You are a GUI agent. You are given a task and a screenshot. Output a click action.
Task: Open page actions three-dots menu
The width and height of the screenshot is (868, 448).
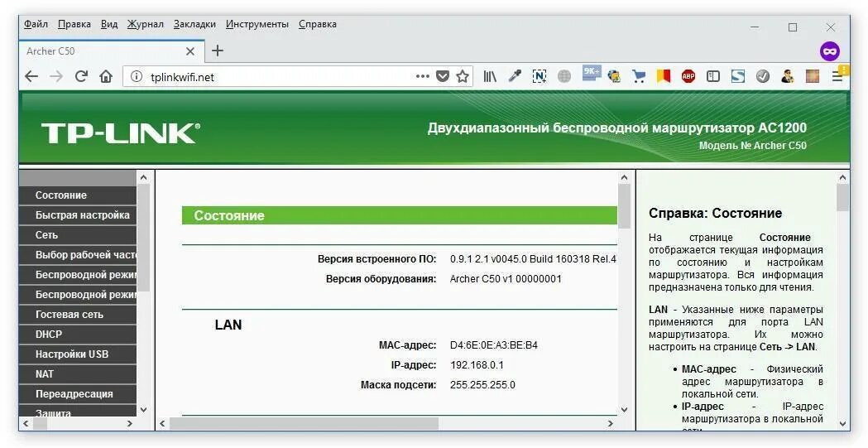coord(422,76)
